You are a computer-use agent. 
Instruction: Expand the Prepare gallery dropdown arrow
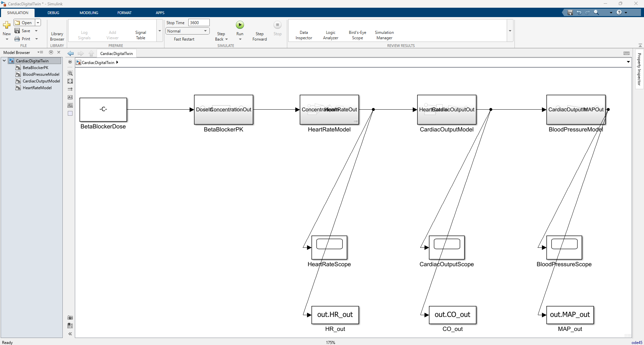click(160, 31)
